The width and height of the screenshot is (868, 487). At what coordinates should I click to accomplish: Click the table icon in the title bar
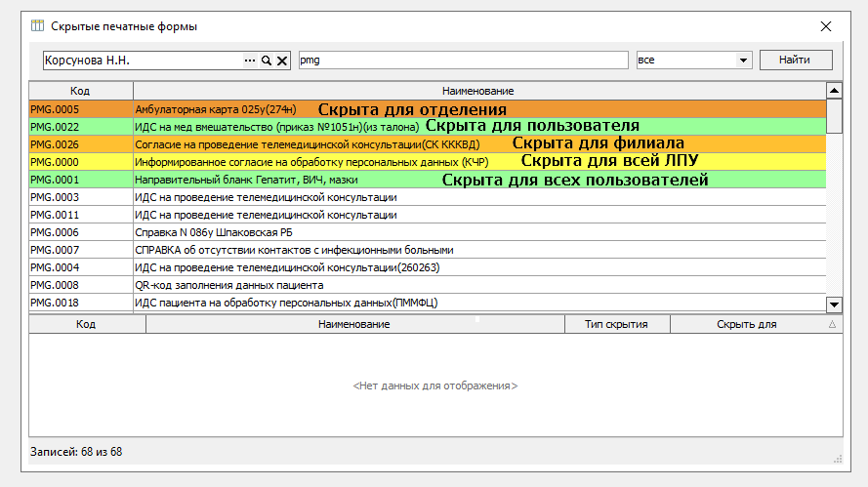[37, 25]
